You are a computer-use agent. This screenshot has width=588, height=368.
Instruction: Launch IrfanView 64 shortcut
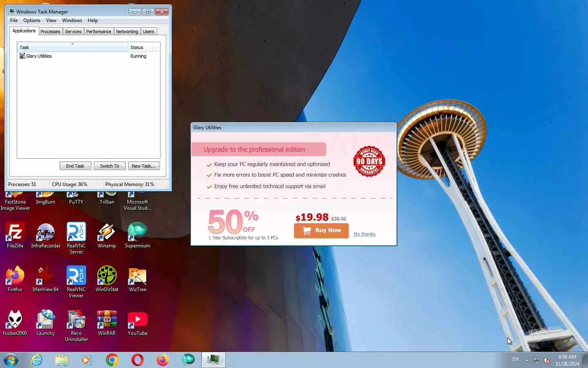46,279
